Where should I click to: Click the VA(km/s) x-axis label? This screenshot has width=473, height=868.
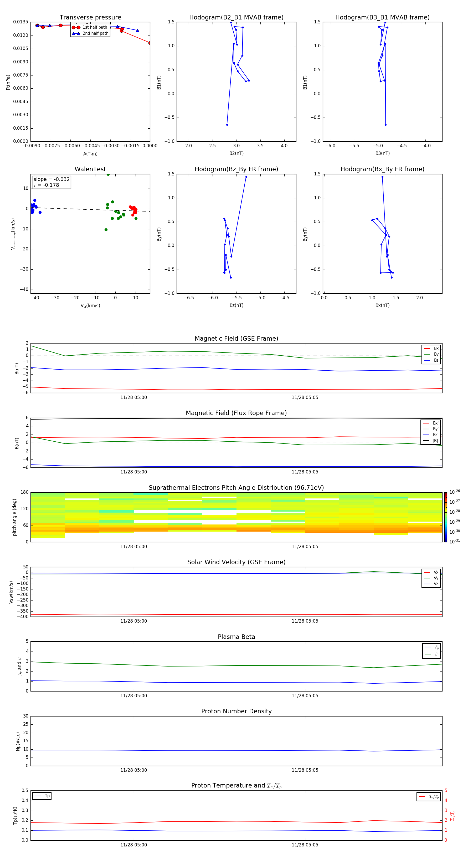coord(90,306)
